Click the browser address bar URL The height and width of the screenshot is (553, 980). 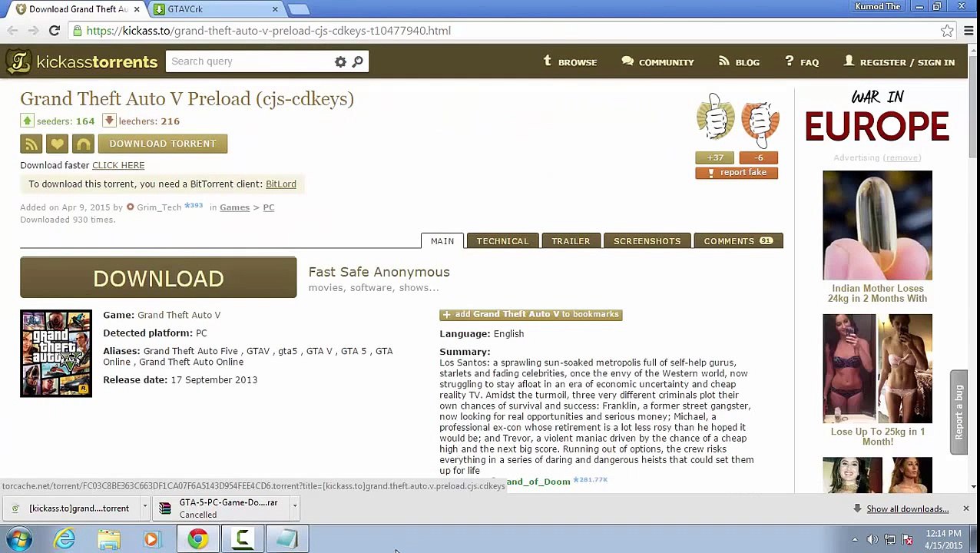pos(269,31)
